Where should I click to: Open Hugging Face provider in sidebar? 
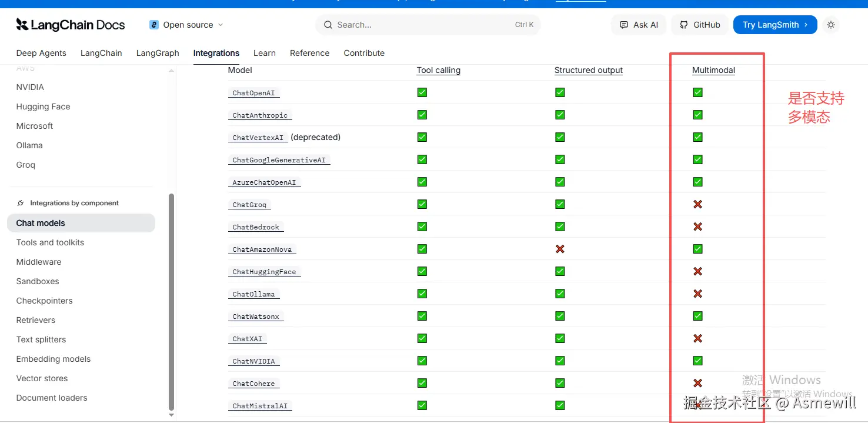point(43,106)
